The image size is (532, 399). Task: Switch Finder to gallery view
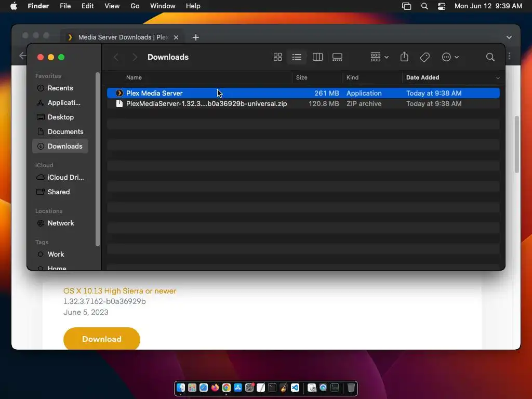click(337, 57)
